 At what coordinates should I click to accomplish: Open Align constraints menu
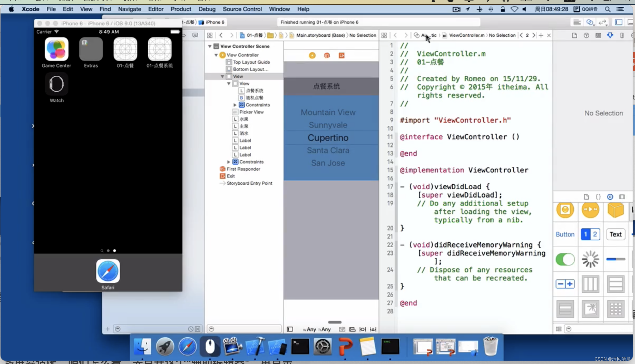pos(352,329)
